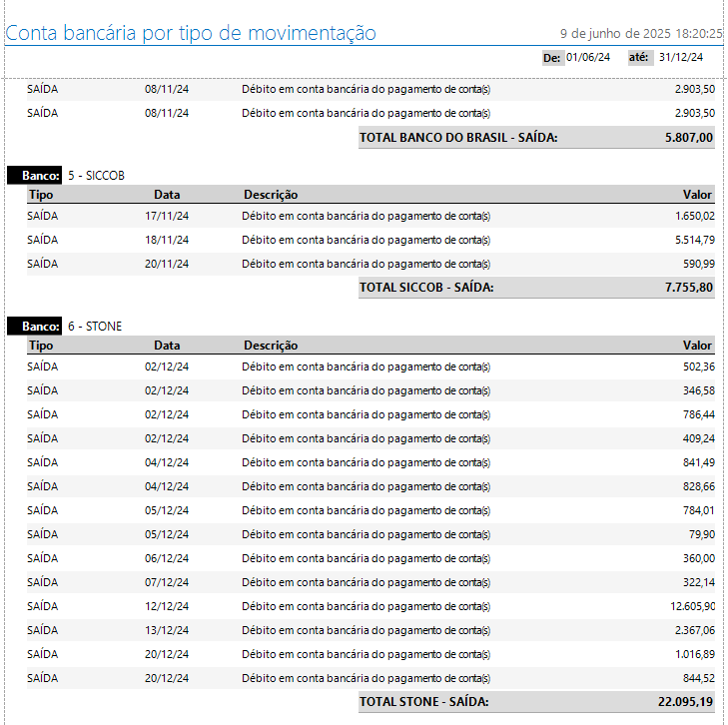Click the description in the 13/12/24 row
Image resolution: width=728 pixels, height=725 pixels.
(x=365, y=630)
